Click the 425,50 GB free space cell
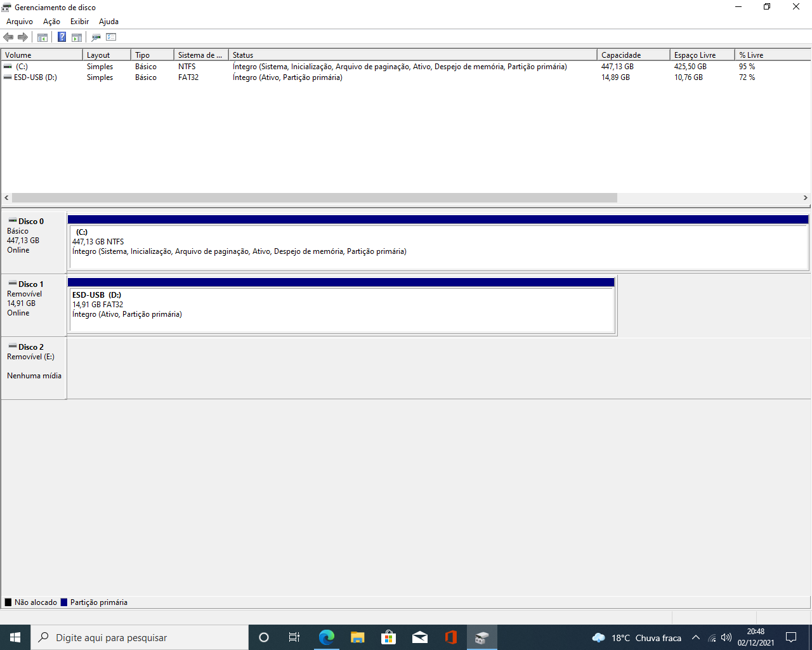 click(x=690, y=66)
